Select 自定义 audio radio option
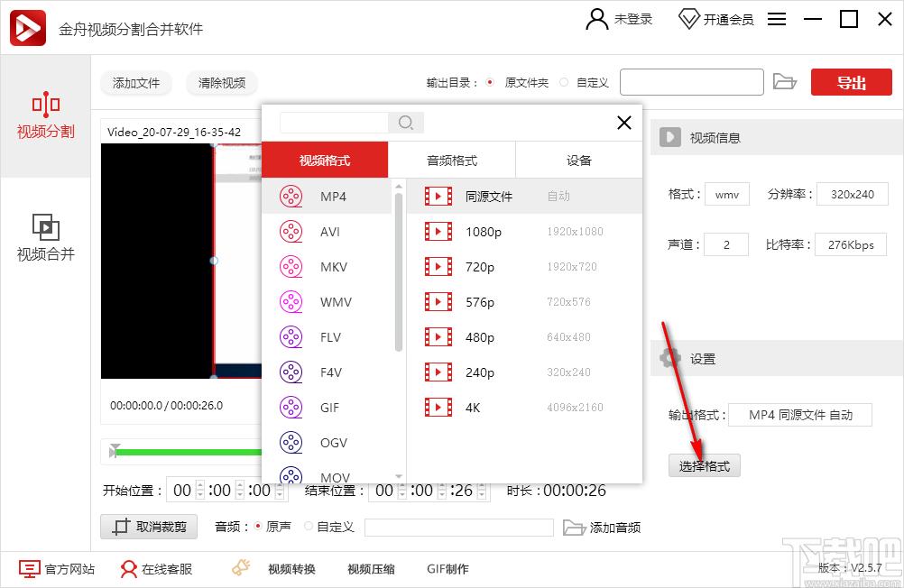Screen dimensions: 904x588 [x=309, y=527]
